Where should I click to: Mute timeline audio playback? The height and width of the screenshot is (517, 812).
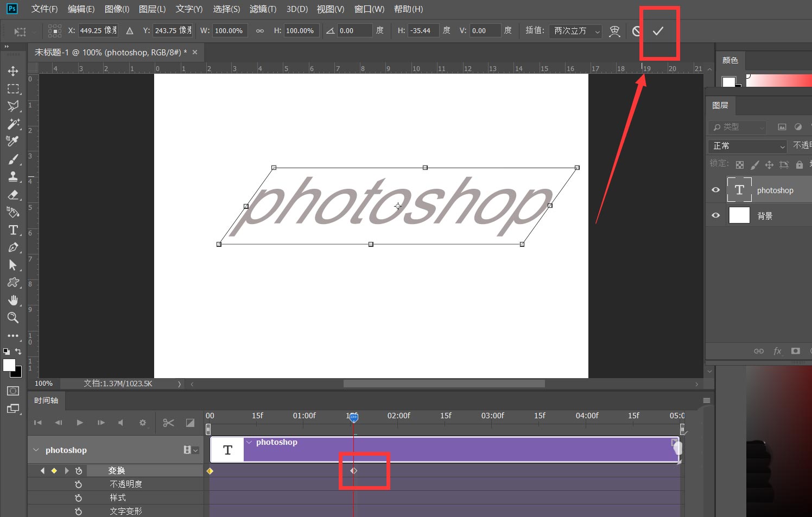tap(121, 423)
